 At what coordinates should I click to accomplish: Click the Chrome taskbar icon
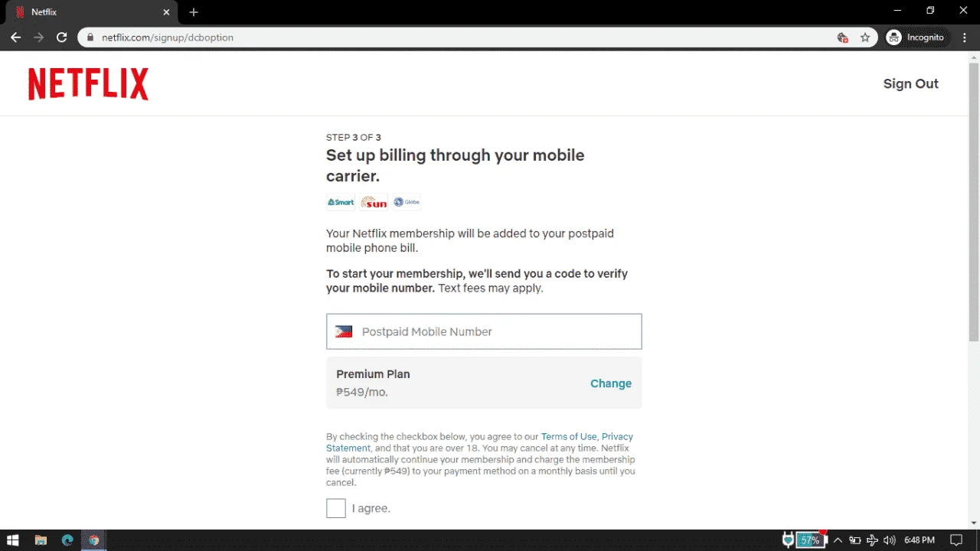coord(93,540)
